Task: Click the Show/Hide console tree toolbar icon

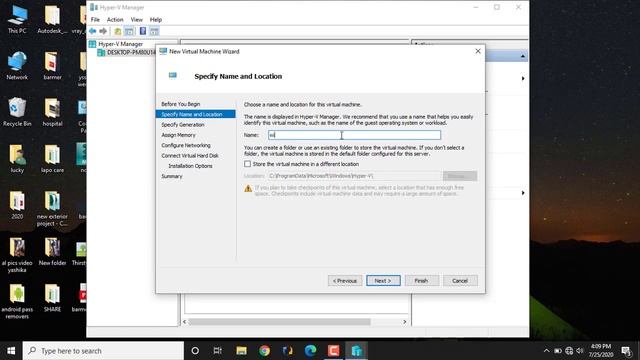Action: [x=129, y=31]
